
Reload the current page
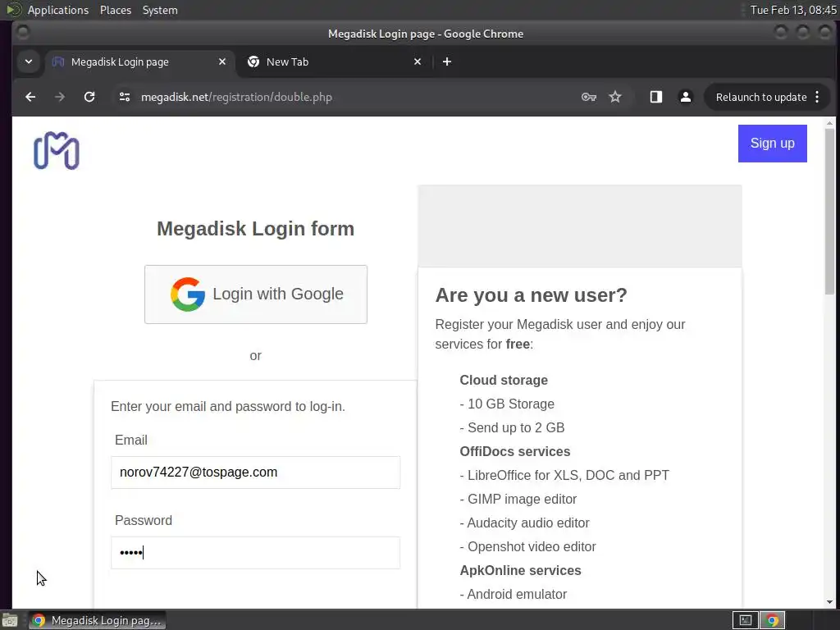click(89, 97)
